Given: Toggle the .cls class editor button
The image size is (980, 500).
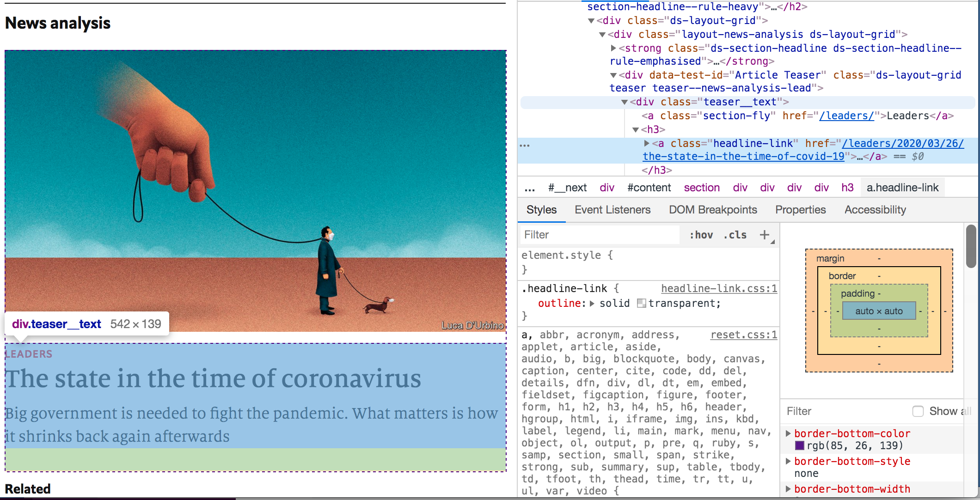Looking at the screenshot, I should [735, 235].
